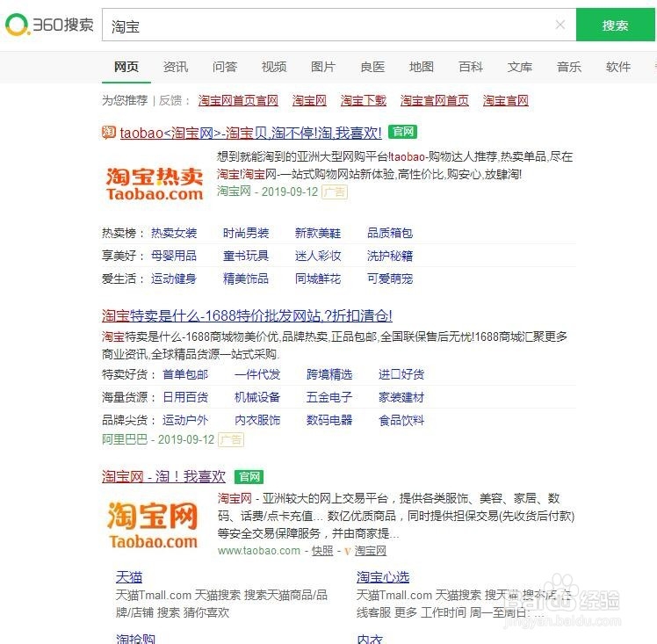Click the 反馈 link
This screenshot has height=644, width=657.
170,100
